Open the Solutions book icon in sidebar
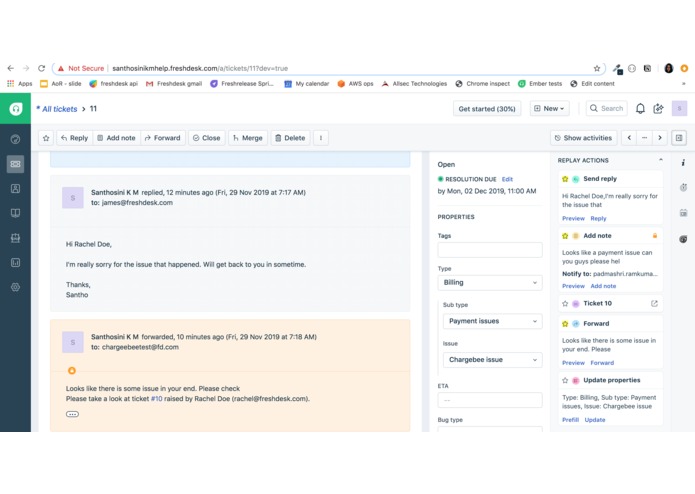 coord(16,213)
